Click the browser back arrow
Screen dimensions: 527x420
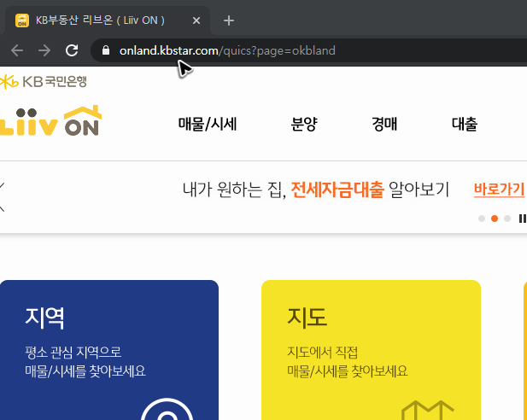click(x=17, y=50)
